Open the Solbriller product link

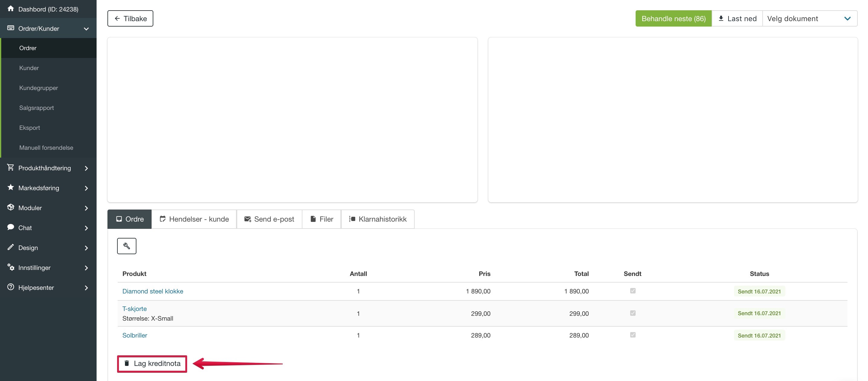pyautogui.click(x=135, y=335)
